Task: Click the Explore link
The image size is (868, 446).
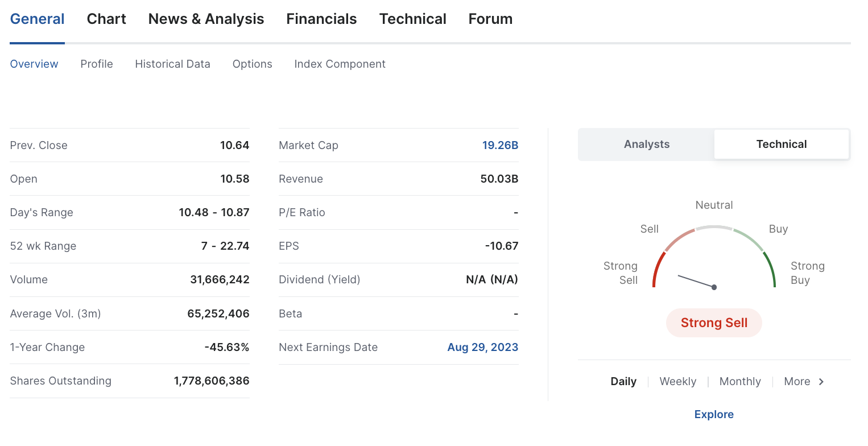Action: click(x=714, y=415)
